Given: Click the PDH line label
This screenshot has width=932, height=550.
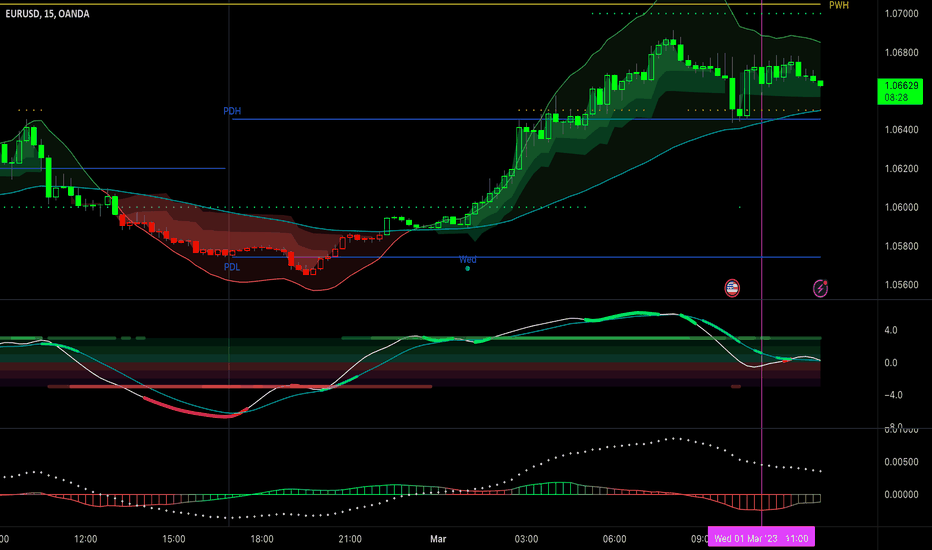Looking at the screenshot, I should [x=232, y=111].
